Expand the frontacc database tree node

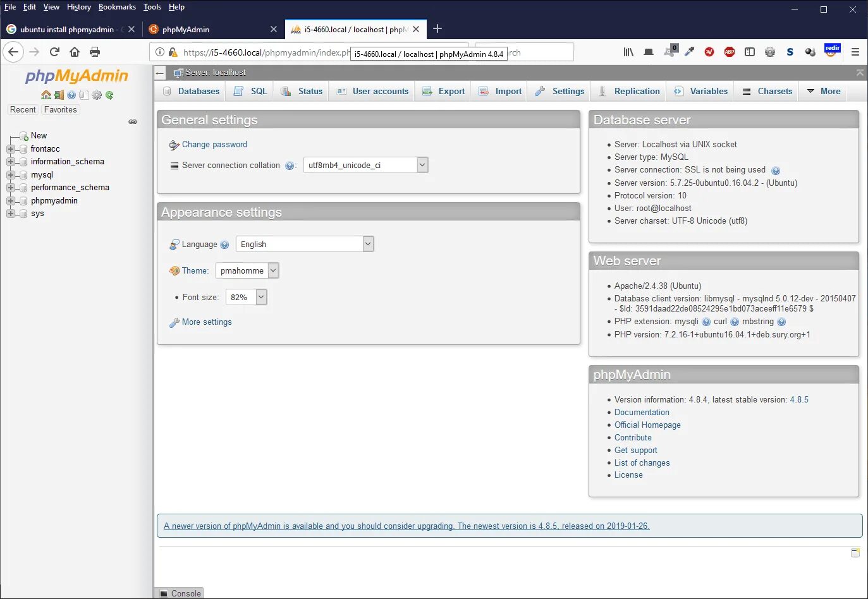11,149
